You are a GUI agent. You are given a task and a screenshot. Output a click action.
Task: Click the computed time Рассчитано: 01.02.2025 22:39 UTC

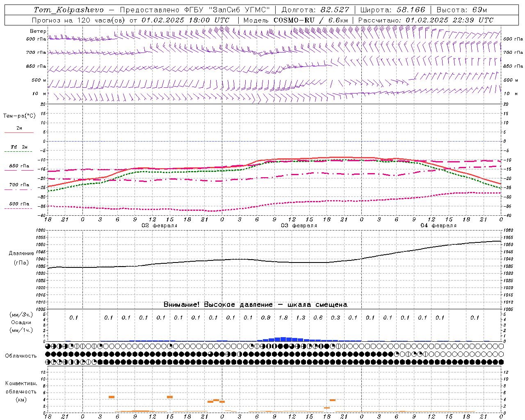tap(426, 20)
